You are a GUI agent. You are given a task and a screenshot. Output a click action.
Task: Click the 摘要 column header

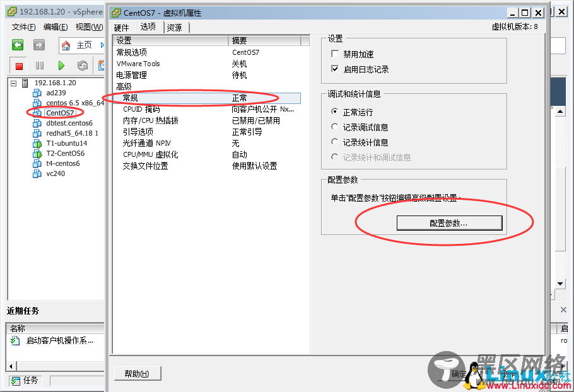265,40
